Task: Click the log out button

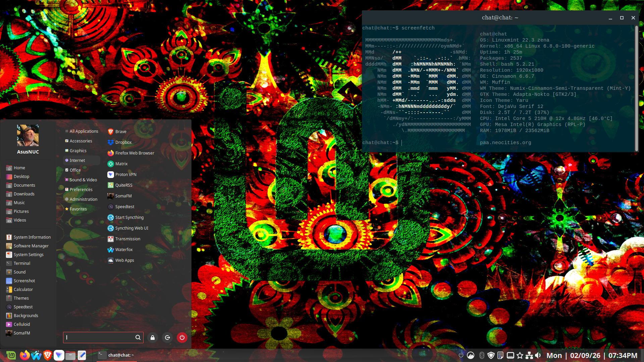Action: pyautogui.click(x=167, y=338)
